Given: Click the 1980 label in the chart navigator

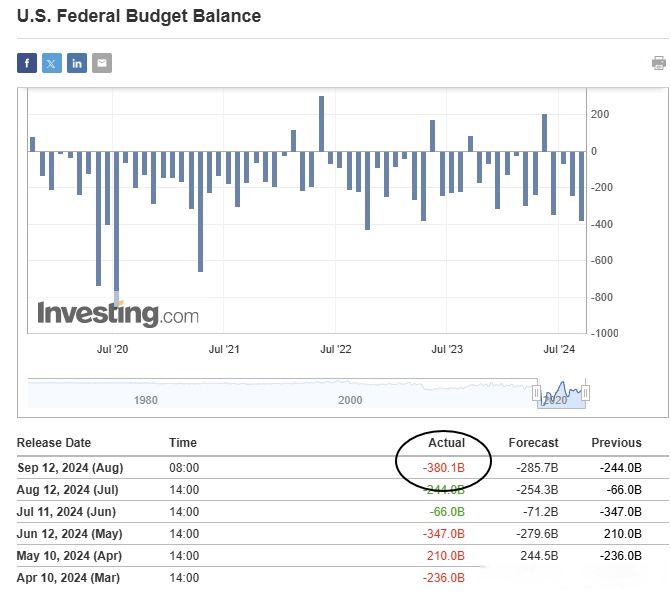Looking at the screenshot, I should coord(146,400).
